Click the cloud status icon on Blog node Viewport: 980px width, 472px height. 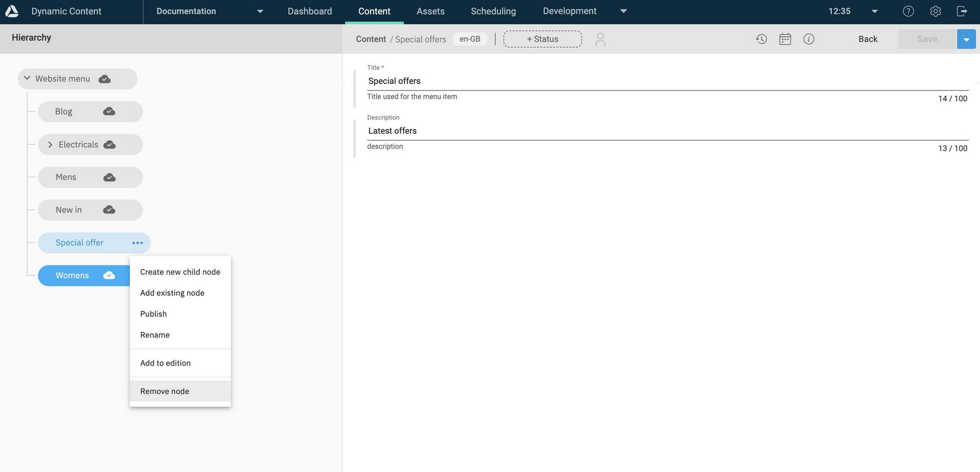click(x=108, y=111)
